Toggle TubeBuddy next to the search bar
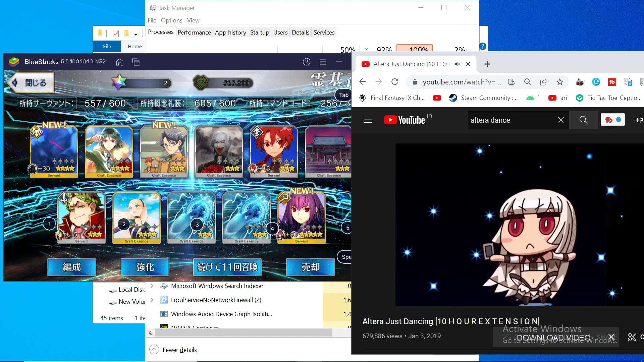Image resolution: width=644 pixels, height=362 pixels. (613, 120)
